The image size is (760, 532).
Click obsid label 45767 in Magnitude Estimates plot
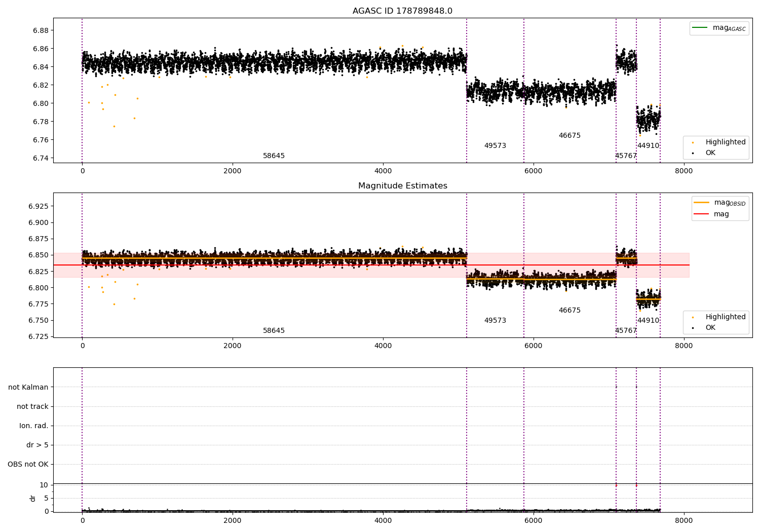click(x=626, y=331)
